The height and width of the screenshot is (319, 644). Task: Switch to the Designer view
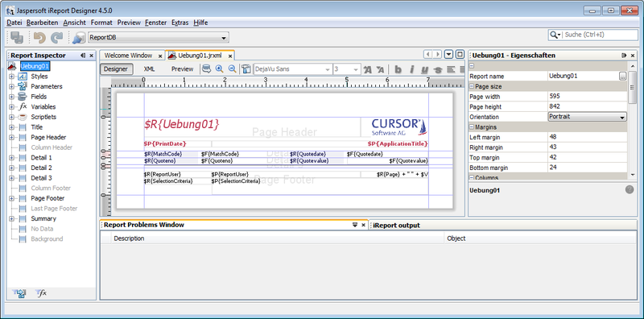(x=116, y=69)
